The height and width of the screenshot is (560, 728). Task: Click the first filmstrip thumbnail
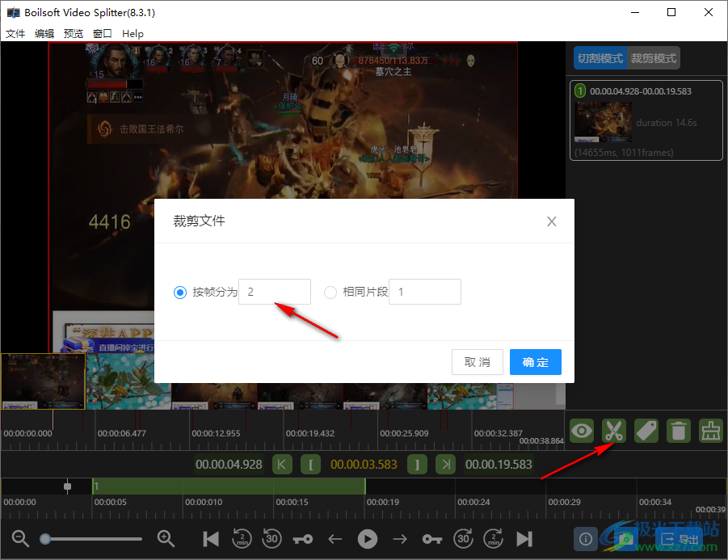43,381
